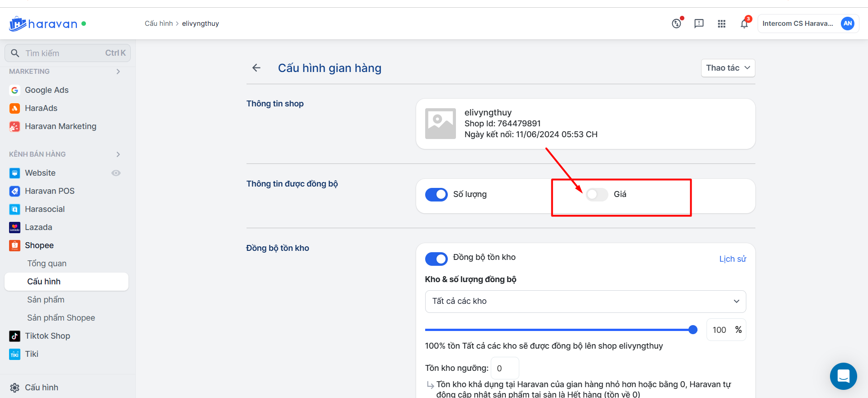Open the Thao tác dropdown
Viewport: 868px width, 398px height.
click(x=728, y=68)
